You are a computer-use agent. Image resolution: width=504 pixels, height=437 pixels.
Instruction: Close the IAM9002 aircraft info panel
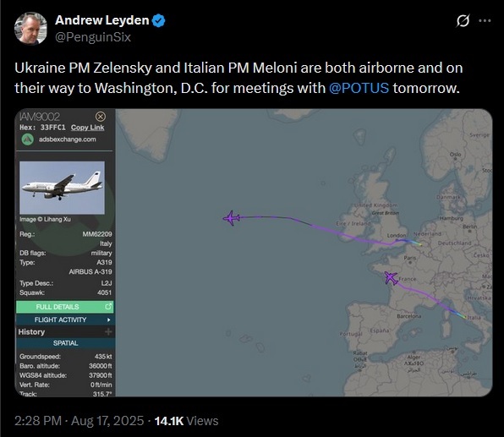[x=101, y=117]
